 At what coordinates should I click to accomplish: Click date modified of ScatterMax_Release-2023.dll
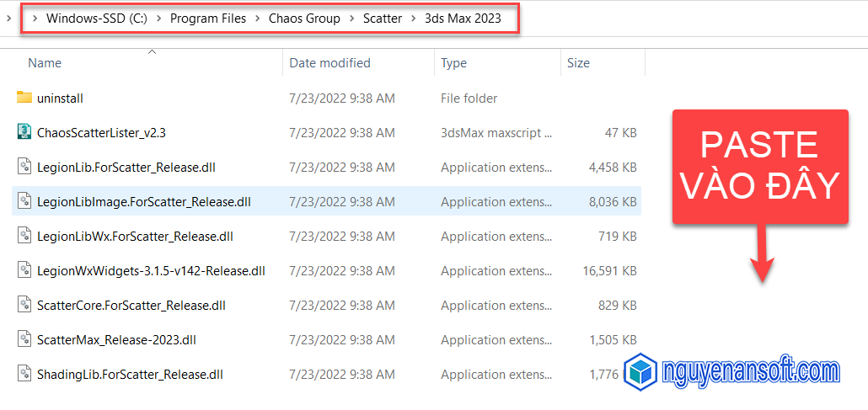point(342,340)
